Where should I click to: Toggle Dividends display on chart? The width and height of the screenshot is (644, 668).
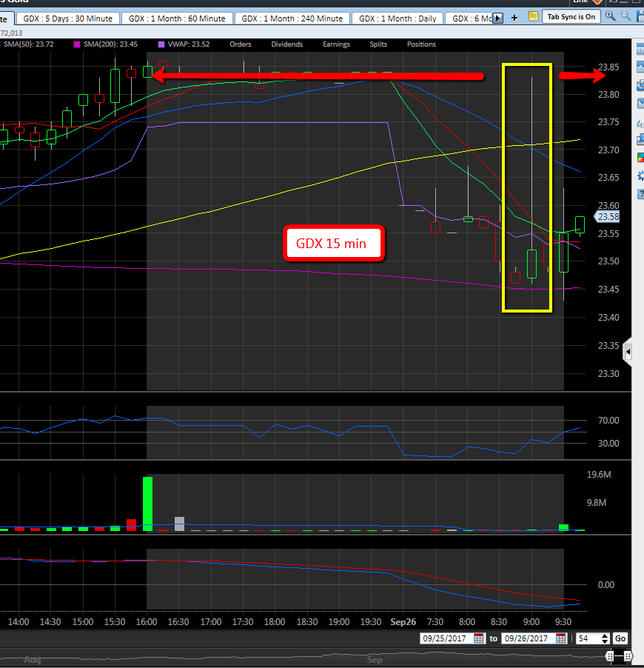pos(286,44)
